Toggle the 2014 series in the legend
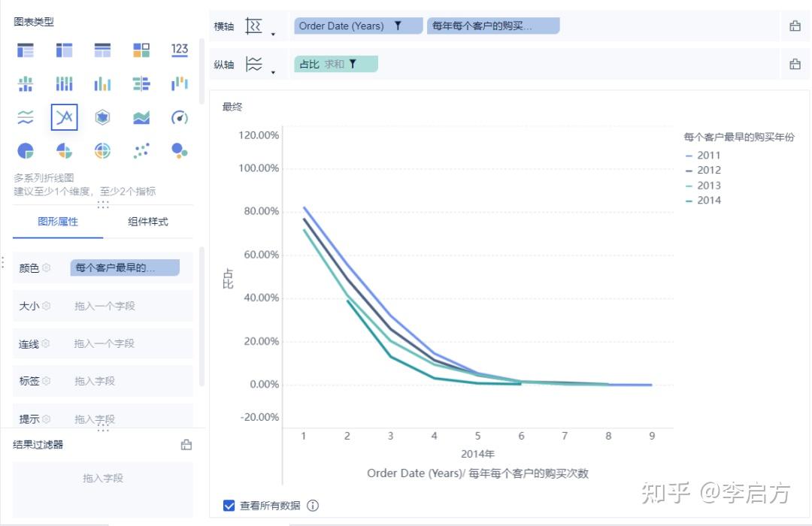The height and width of the screenshot is (526, 812). 705,200
